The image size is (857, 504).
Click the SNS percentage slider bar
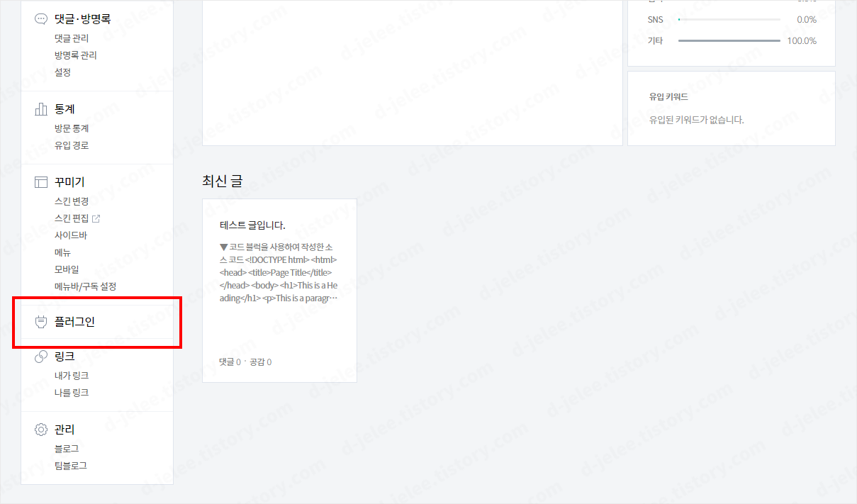click(x=729, y=20)
